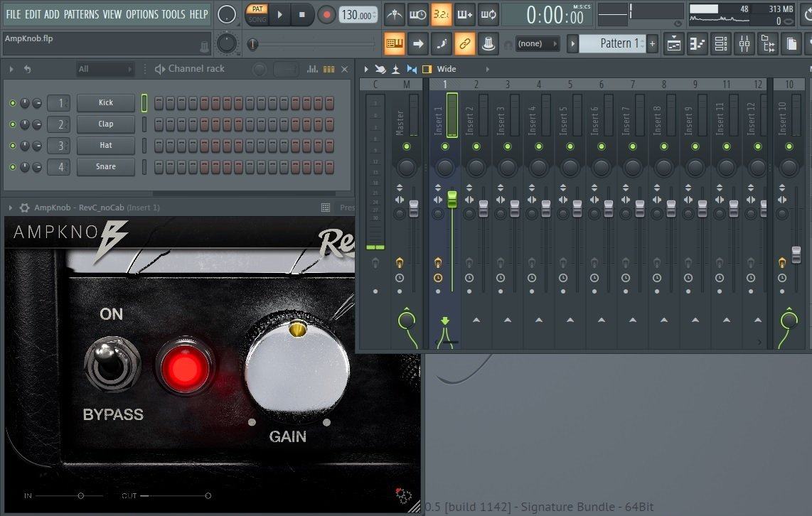
Task: Click the Snare channel button
Action: point(106,166)
